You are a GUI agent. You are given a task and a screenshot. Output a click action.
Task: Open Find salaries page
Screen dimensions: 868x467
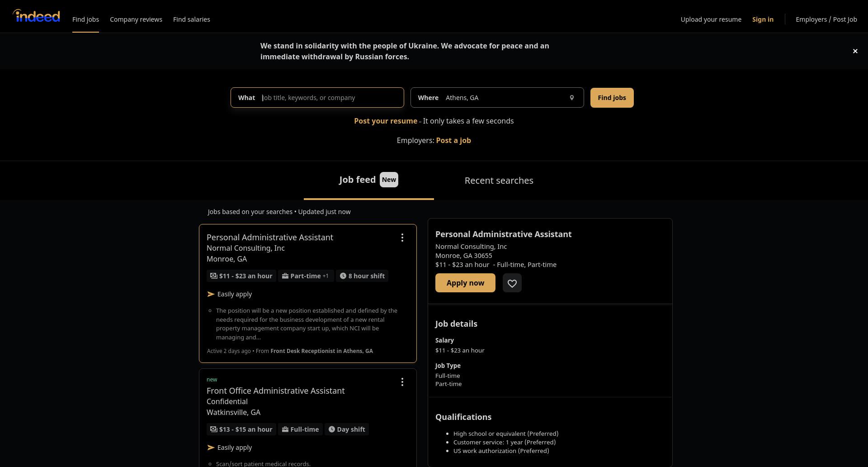pyautogui.click(x=192, y=19)
